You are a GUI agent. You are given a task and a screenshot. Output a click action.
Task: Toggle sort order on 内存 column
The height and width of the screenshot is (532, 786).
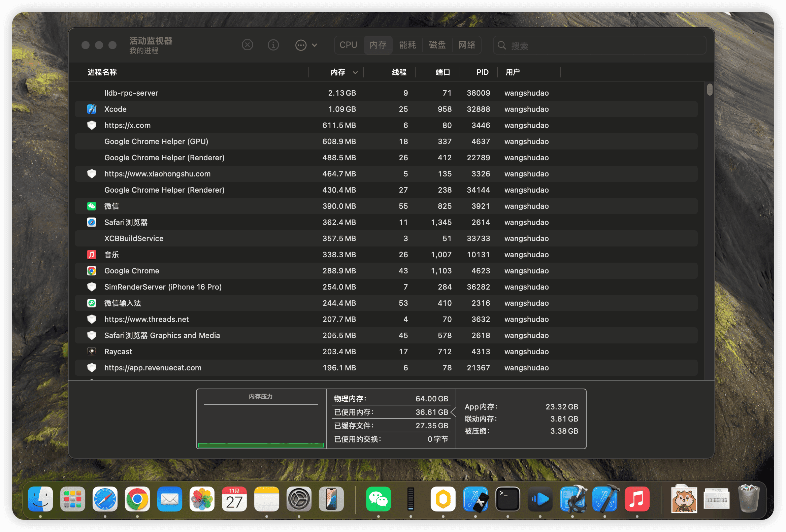(338, 72)
